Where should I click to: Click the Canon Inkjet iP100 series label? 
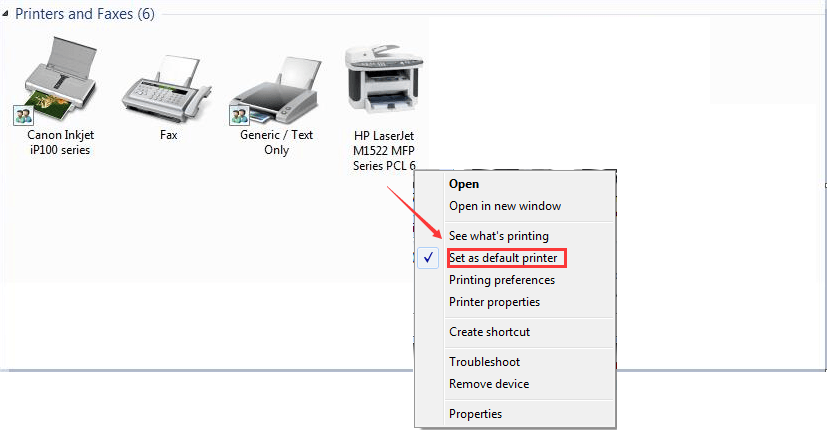(60, 142)
